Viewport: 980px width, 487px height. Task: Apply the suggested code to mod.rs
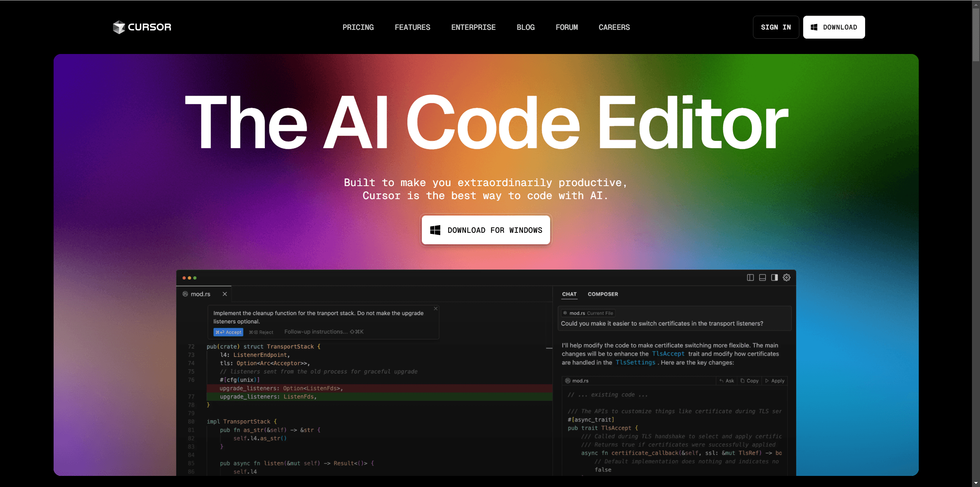click(x=775, y=381)
